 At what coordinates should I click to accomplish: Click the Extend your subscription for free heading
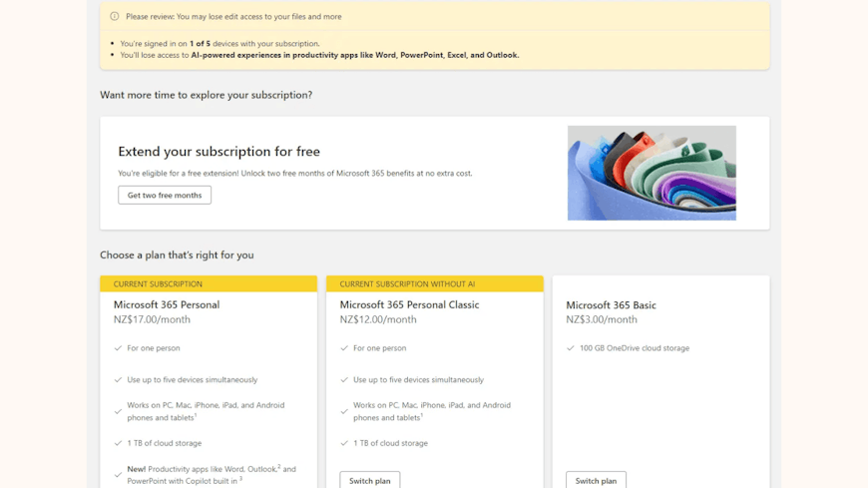218,152
